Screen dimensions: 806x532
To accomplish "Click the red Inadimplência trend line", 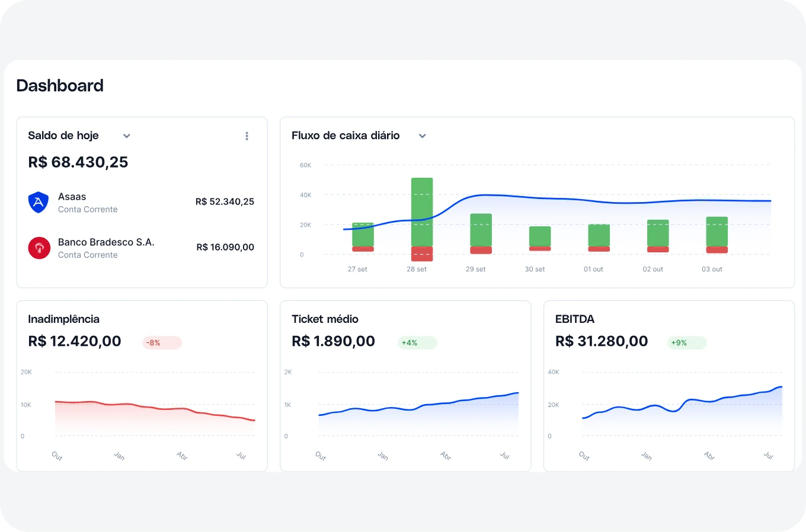I will click(x=155, y=408).
